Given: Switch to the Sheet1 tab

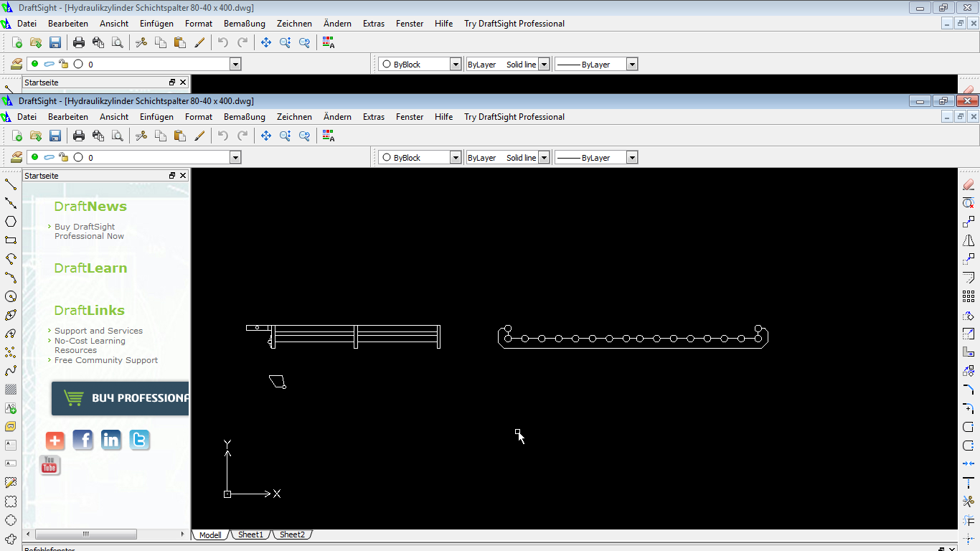Looking at the screenshot, I should tap(250, 534).
